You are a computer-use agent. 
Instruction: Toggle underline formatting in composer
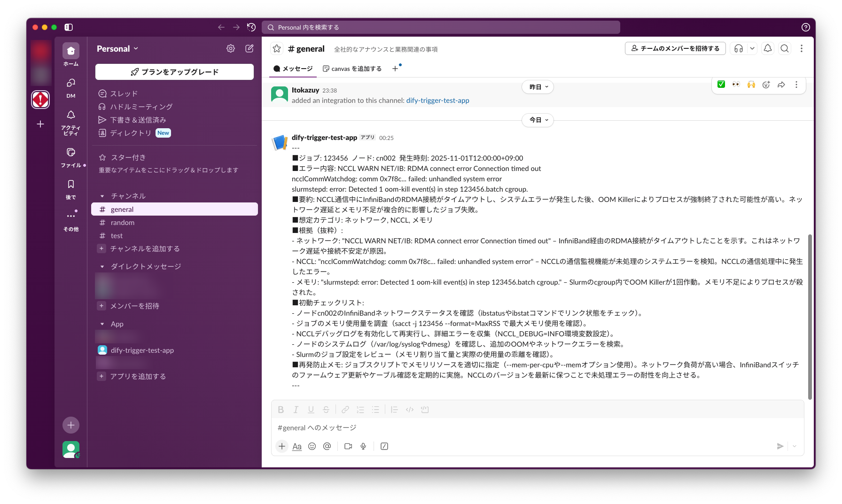click(311, 410)
